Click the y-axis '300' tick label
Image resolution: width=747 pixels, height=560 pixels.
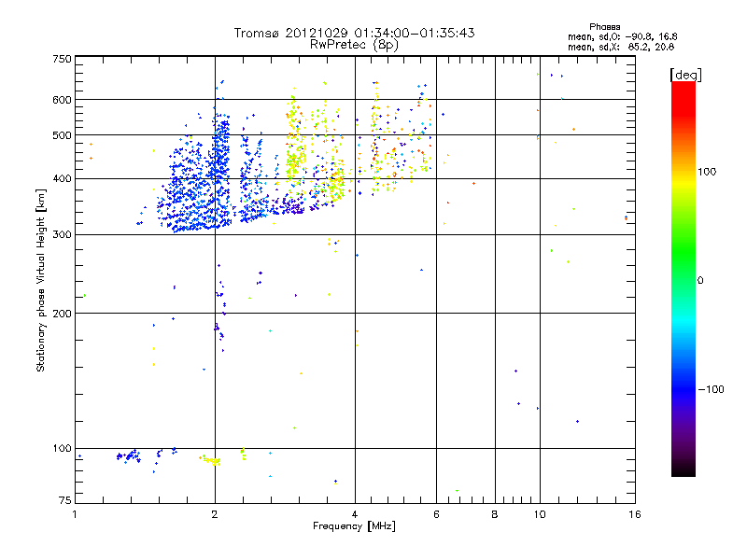click(63, 235)
